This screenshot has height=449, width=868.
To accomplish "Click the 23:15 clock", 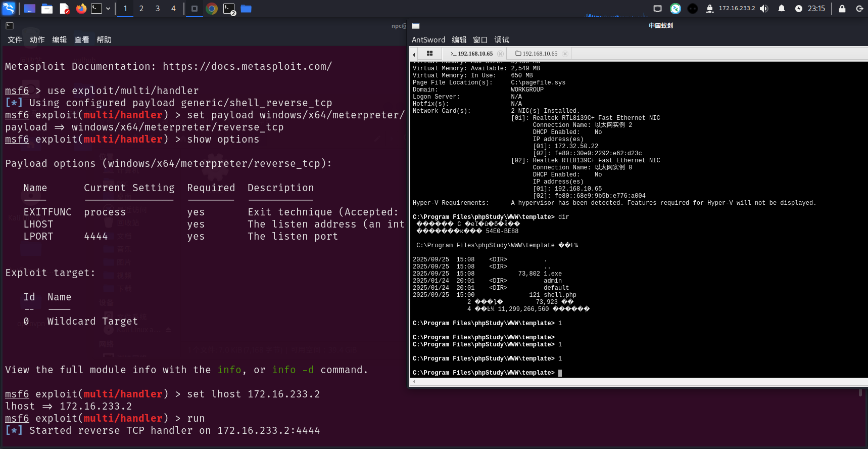I will click(x=816, y=9).
